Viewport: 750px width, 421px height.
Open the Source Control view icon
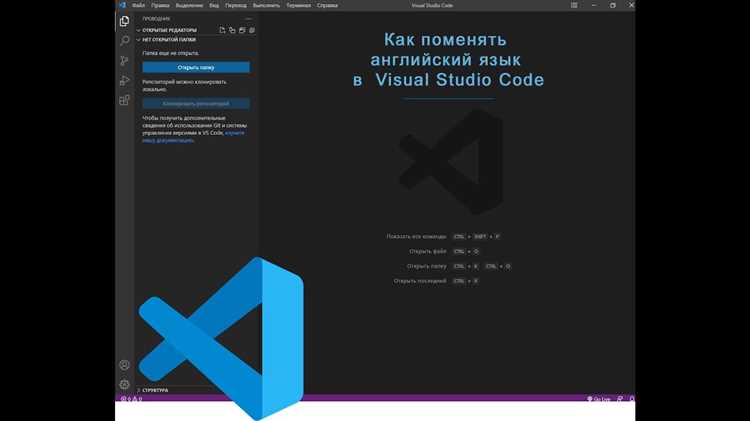(x=124, y=60)
